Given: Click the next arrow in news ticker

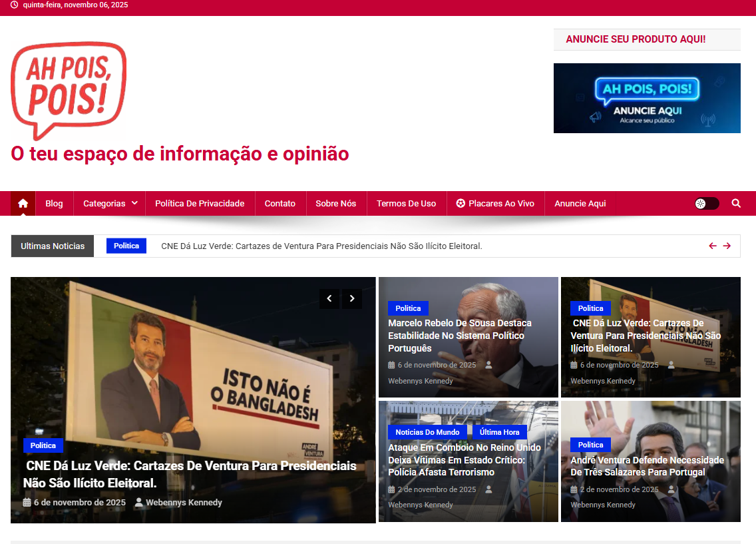Looking at the screenshot, I should pyautogui.click(x=727, y=246).
